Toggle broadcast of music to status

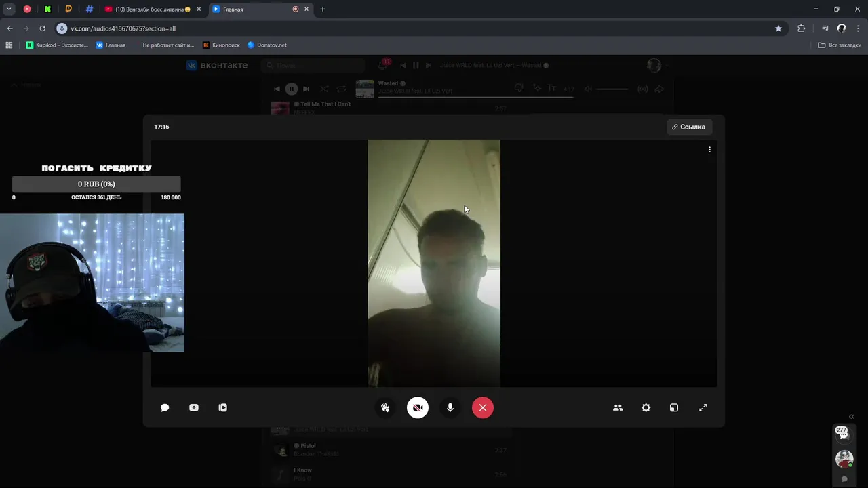(x=643, y=89)
